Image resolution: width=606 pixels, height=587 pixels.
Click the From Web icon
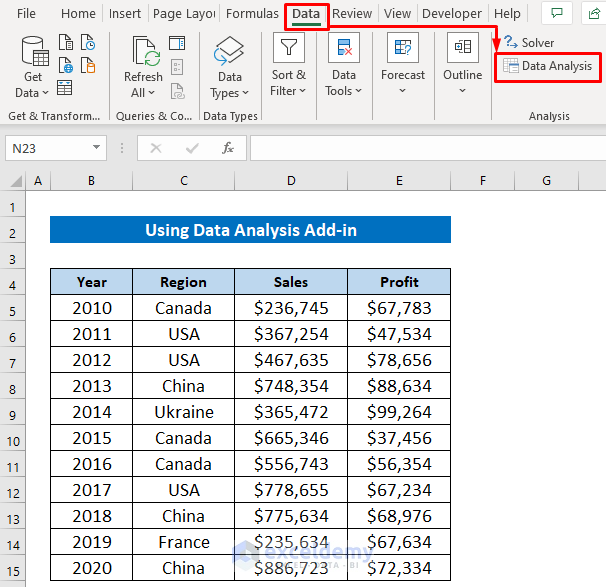[66, 65]
